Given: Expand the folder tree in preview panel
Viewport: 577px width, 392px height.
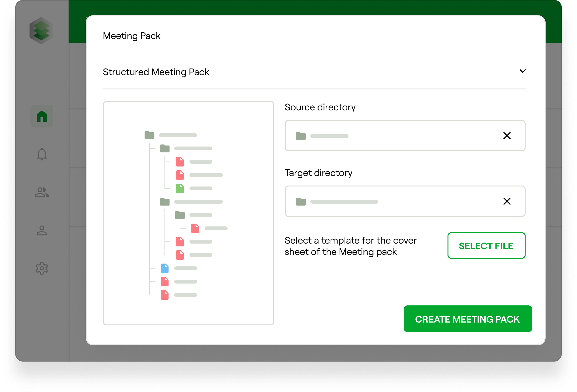Looking at the screenshot, I should (x=148, y=135).
